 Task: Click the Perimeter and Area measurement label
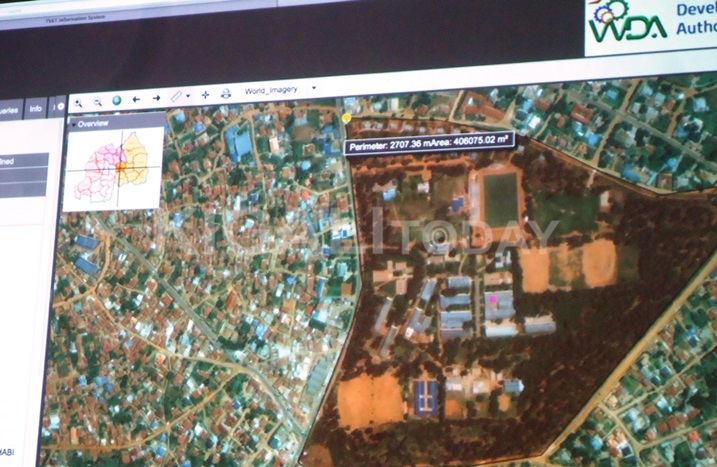pyautogui.click(x=429, y=143)
